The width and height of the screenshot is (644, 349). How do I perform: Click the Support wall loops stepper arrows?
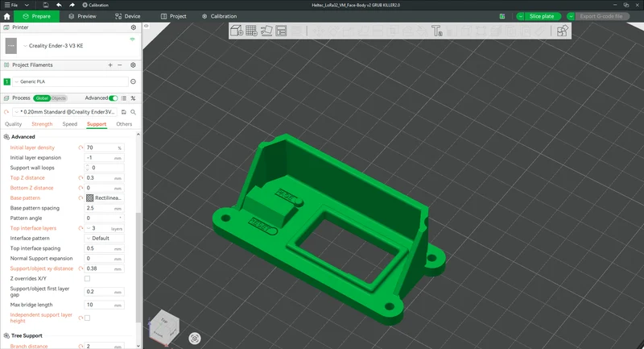pyautogui.click(x=87, y=168)
